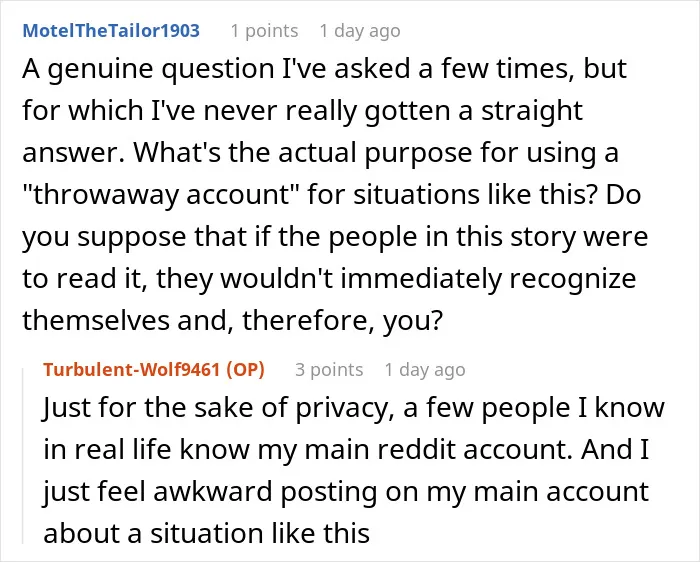This screenshot has width=700, height=562.
Task: Click the text "immediately recognize"
Action: tap(488, 279)
